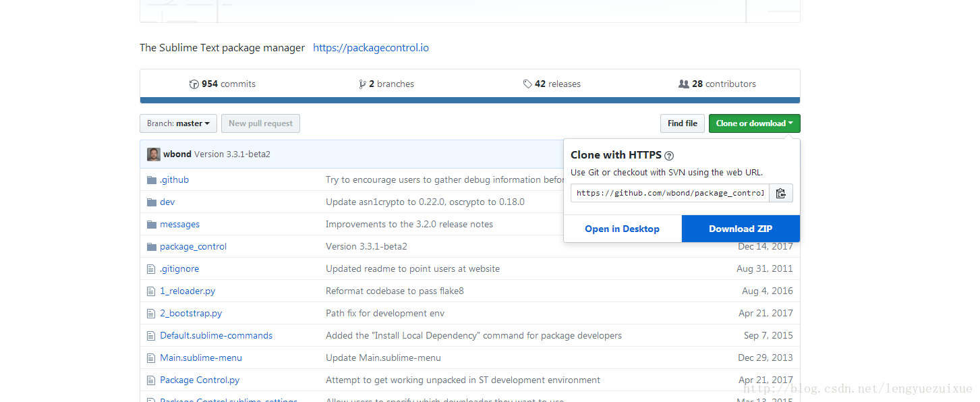Open commit 'Improvements to the 3.2.0 release notes'
This screenshot has width=980, height=402.
point(409,225)
